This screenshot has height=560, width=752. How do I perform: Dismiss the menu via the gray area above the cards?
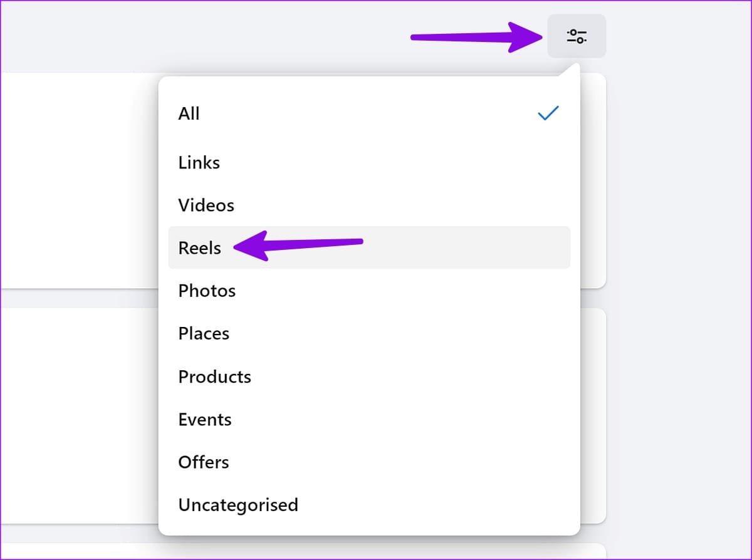(x=251, y=36)
